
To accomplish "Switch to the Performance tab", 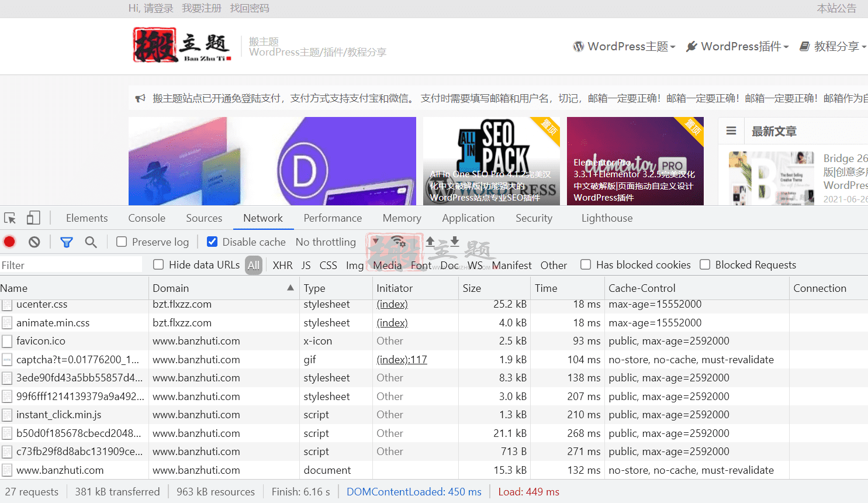I will (x=333, y=218).
